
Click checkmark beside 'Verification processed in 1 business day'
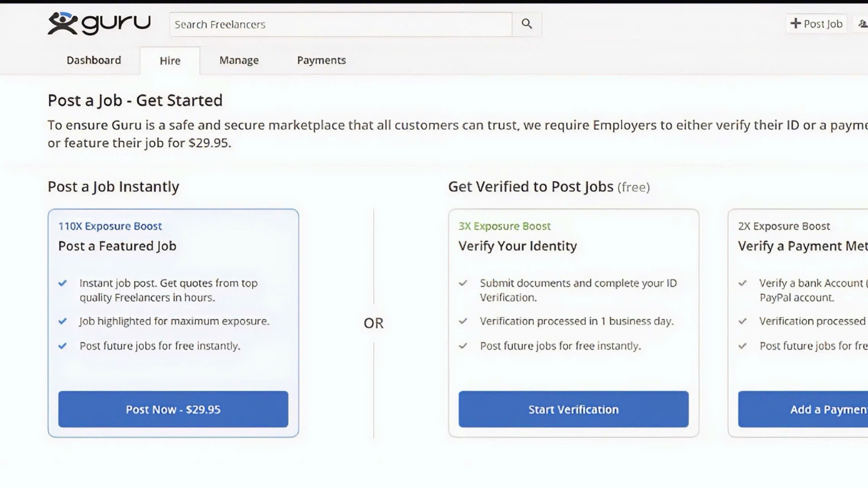(x=463, y=321)
